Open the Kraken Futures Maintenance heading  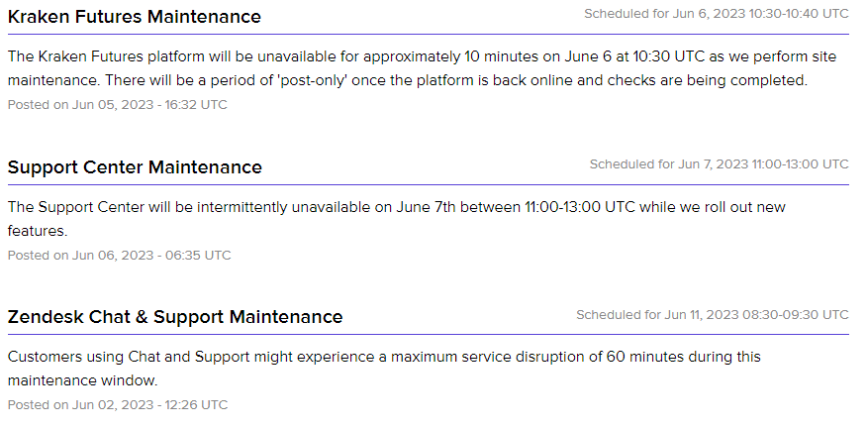(134, 17)
